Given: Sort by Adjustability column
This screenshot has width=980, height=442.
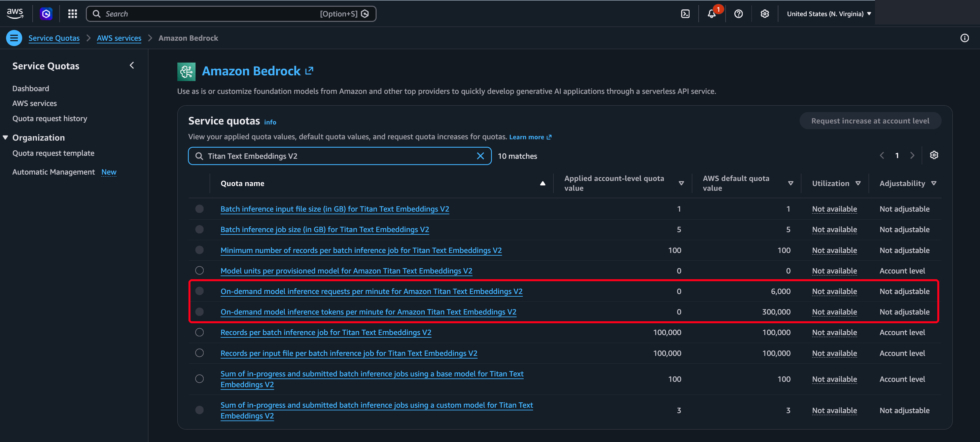Looking at the screenshot, I should point(934,183).
